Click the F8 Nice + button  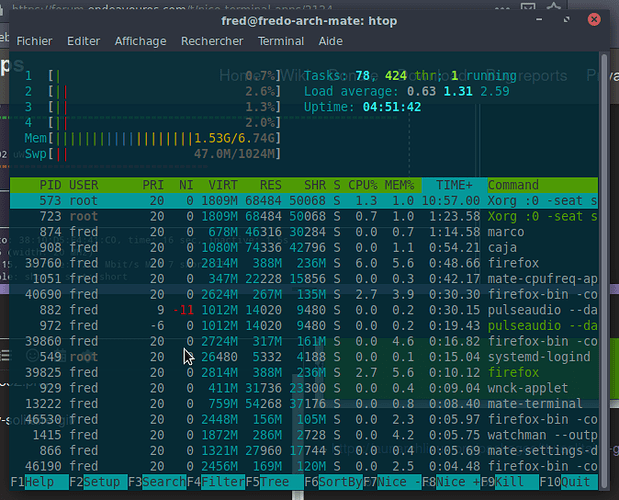coord(451,482)
